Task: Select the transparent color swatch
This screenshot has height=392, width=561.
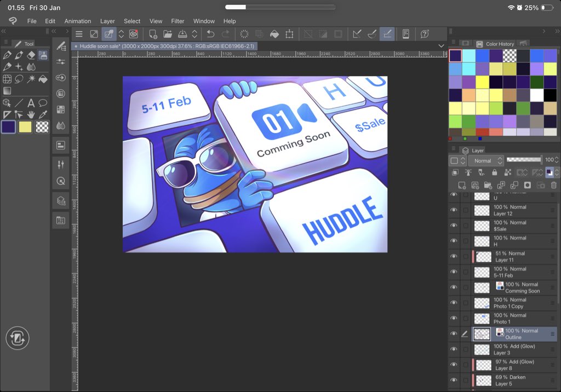Action: tap(42, 127)
